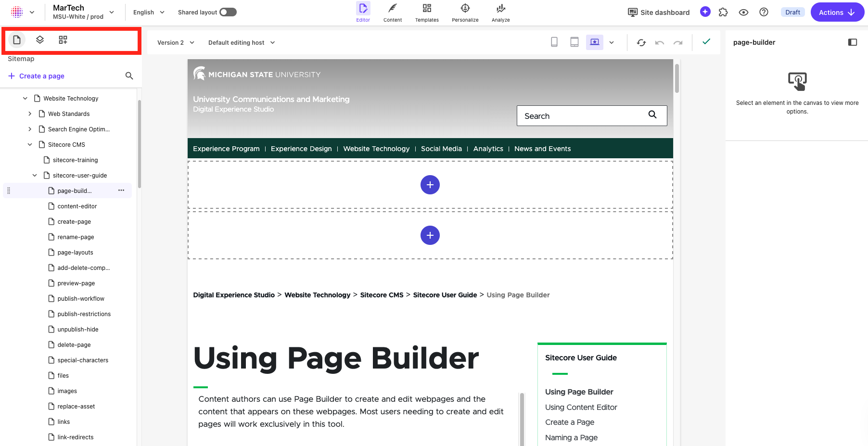The width and height of the screenshot is (868, 446).
Task: Open the Default editing host dropdown
Action: [x=242, y=42]
